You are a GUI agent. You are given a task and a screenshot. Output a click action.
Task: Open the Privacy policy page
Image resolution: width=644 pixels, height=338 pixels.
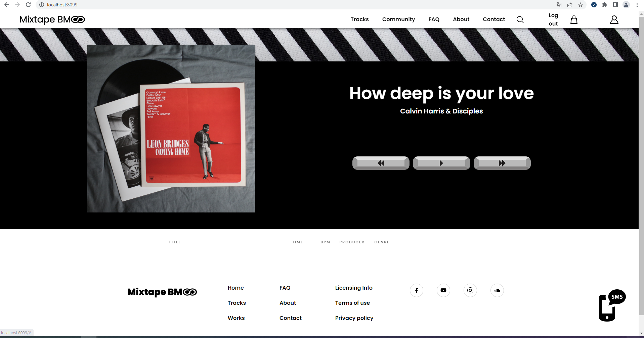pos(354,318)
